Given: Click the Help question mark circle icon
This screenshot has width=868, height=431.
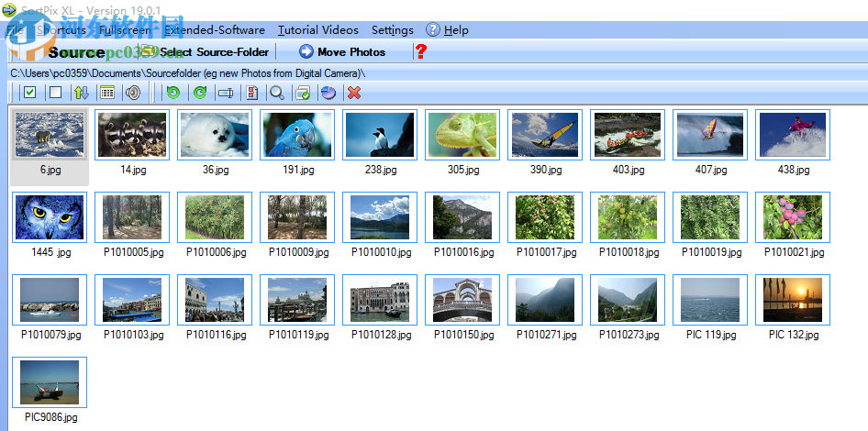Looking at the screenshot, I should click(x=433, y=30).
